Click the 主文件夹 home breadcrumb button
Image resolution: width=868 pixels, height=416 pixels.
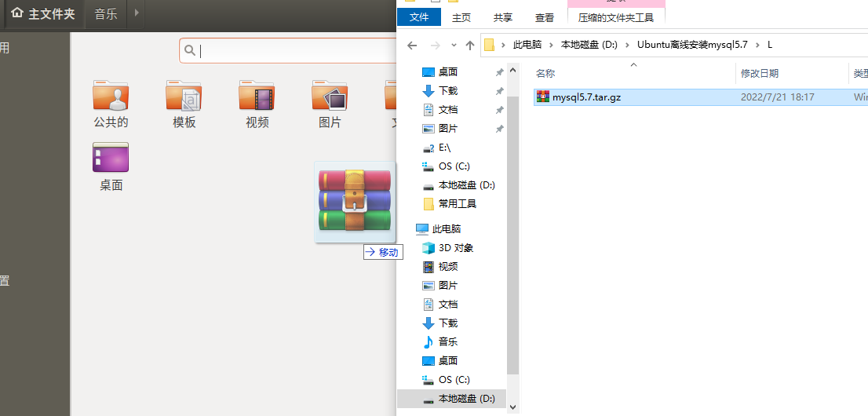tap(44, 14)
